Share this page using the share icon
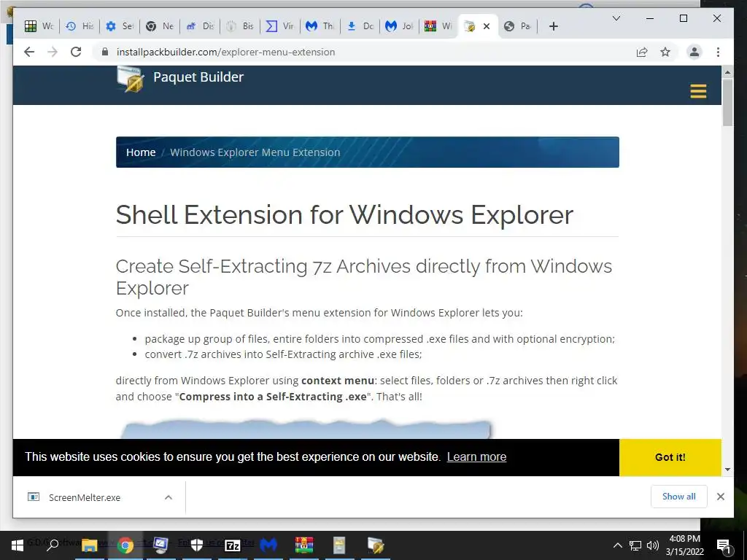Image resolution: width=747 pixels, height=560 pixels. pyautogui.click(x=642, y=52)
